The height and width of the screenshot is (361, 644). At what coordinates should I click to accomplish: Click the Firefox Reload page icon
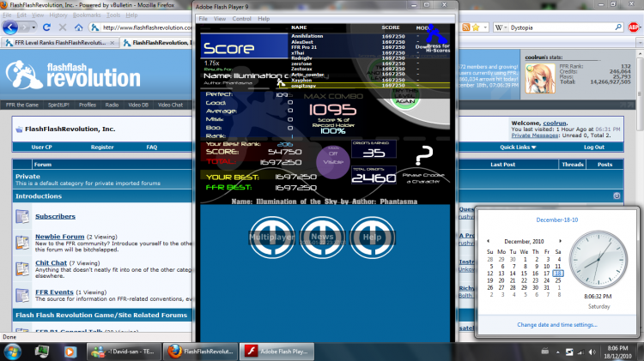pos(46,27)
